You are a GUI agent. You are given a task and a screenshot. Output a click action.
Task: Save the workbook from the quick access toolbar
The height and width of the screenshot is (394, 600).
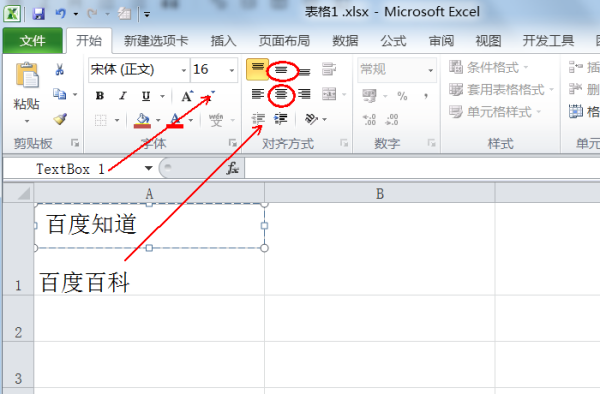pyautogui.click(x=38, y=14)
